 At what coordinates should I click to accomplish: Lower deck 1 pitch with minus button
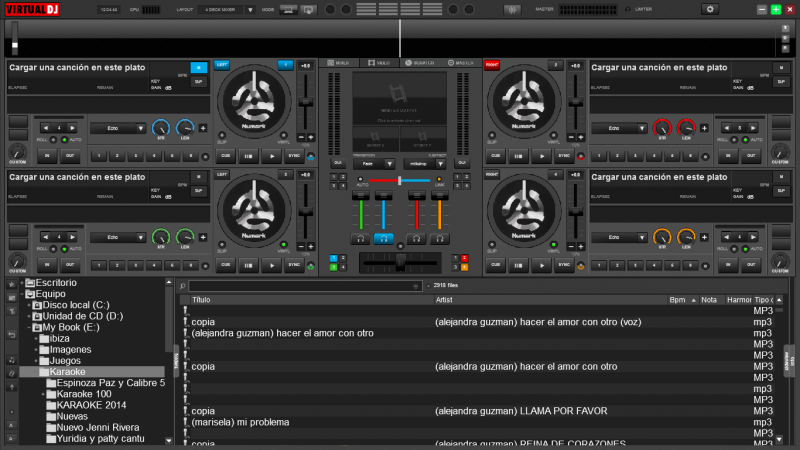tap(301, 137)
